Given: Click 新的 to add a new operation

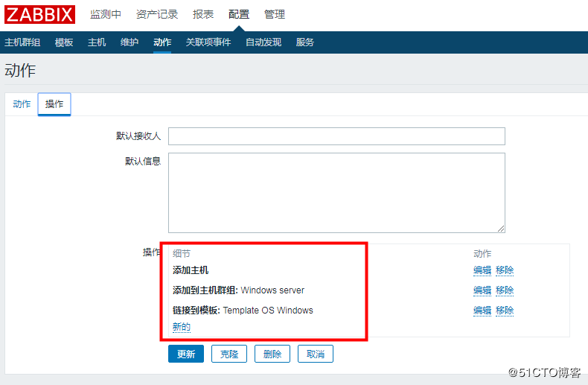Looking at the screenshot, I should pos(182,327).
